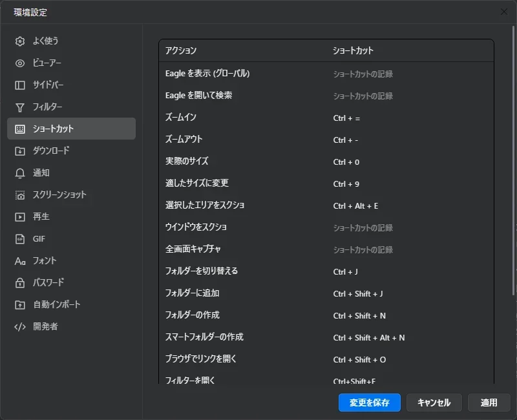The height and width of the screenshot is (420, 517).
Task: Close the 環境設定 dialog
Action: [504, 12]
